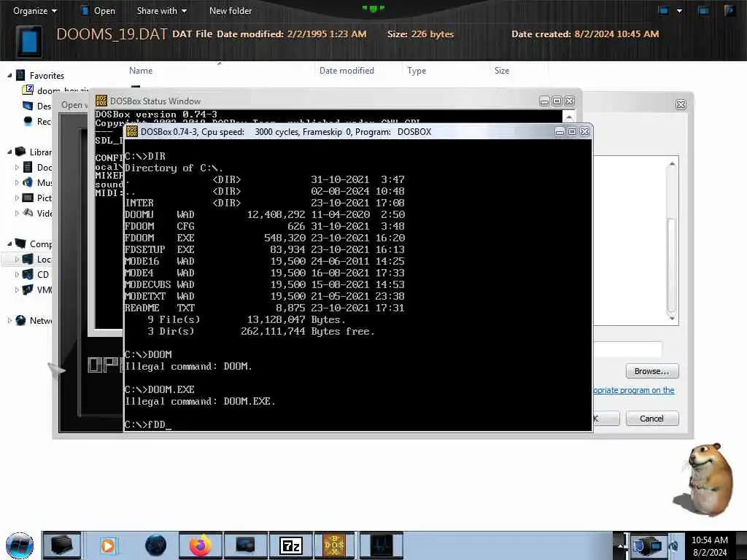Screen dimensions: 747x560
Task: Click the Favorites star icon in Explorer
Action: [20, 75]
